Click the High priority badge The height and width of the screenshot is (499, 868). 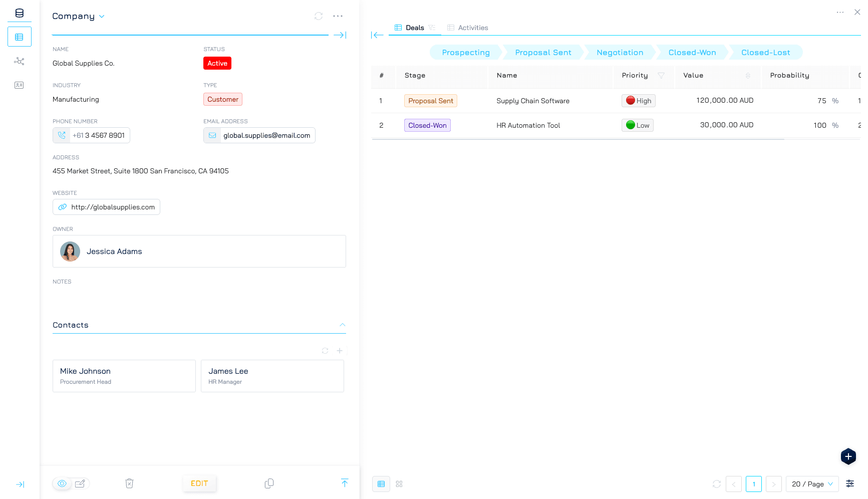point(639,101)
